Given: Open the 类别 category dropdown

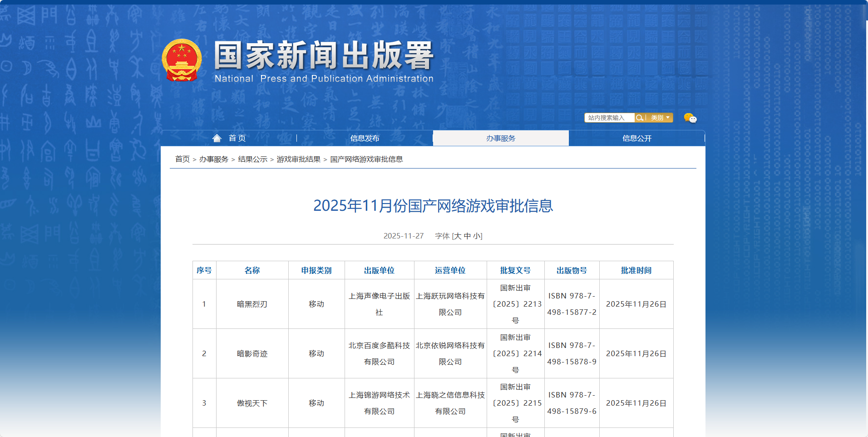Looking at the screenshot, I should [660, 118].
